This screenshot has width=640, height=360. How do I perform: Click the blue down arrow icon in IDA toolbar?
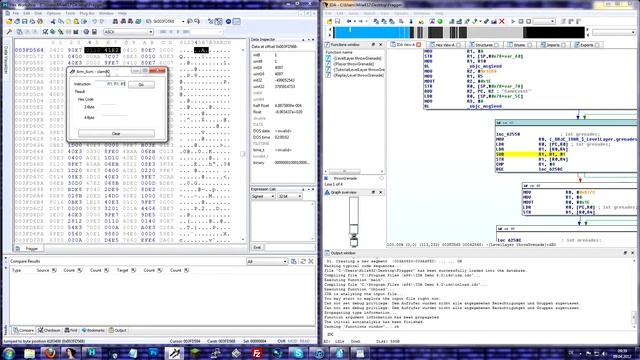(411, 21)
